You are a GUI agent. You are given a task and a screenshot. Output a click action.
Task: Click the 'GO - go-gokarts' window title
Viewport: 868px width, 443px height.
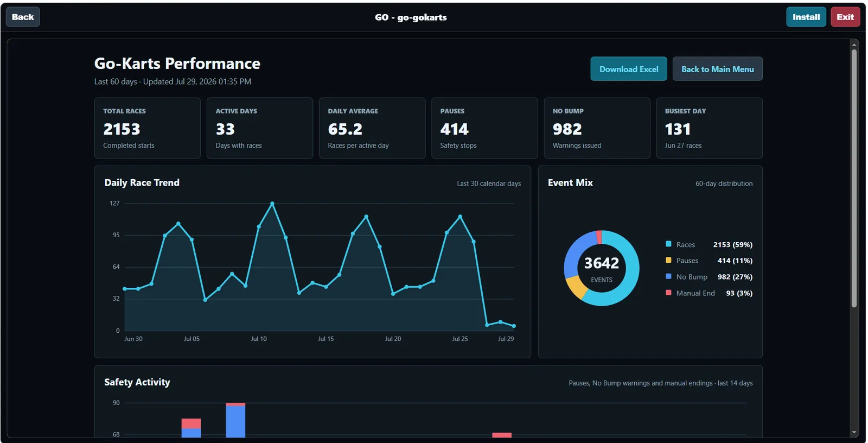tap(411, 17)
